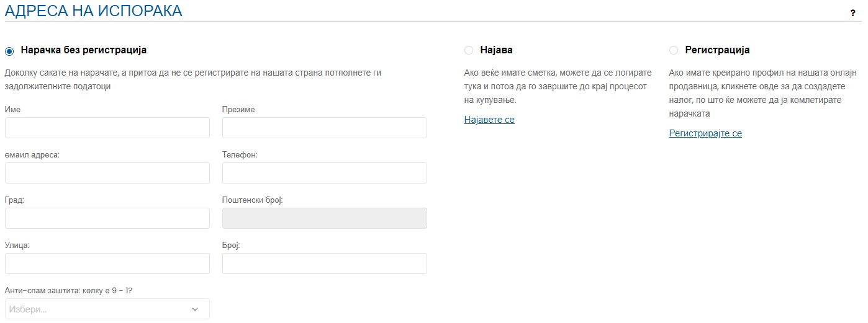Click the dropdown chevron arrow icon
868x323 pixels.
click(x=195, y=309)
